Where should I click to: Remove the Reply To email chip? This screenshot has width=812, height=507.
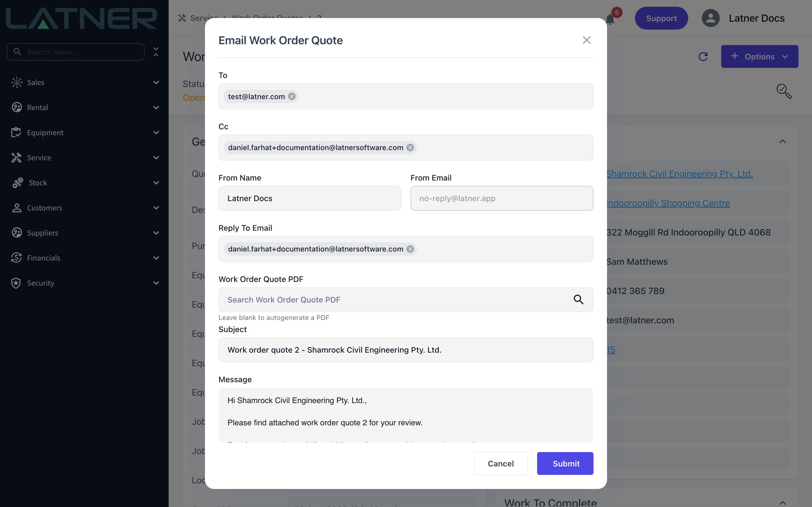(x=410, y=249)
